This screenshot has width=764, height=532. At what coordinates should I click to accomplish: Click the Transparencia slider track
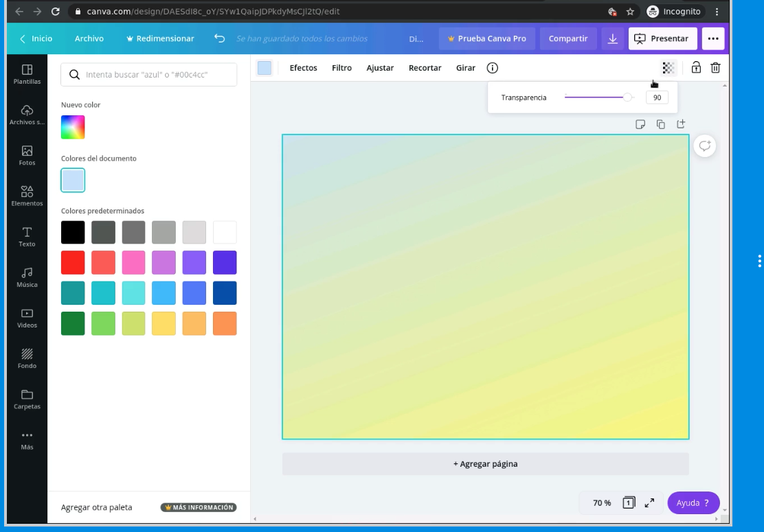pyautogui.click(x=598, y=97)
